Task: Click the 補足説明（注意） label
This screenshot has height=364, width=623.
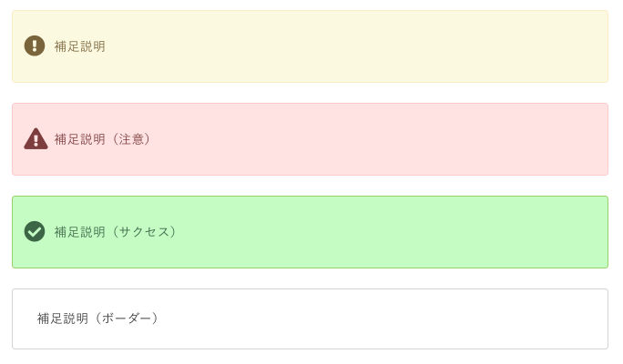Action: click(103, 139)
